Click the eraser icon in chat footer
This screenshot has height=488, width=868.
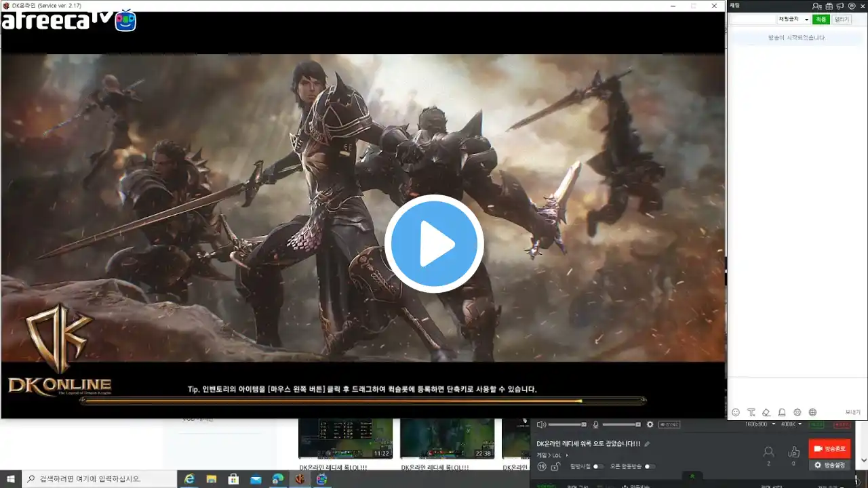pos(766,412)
